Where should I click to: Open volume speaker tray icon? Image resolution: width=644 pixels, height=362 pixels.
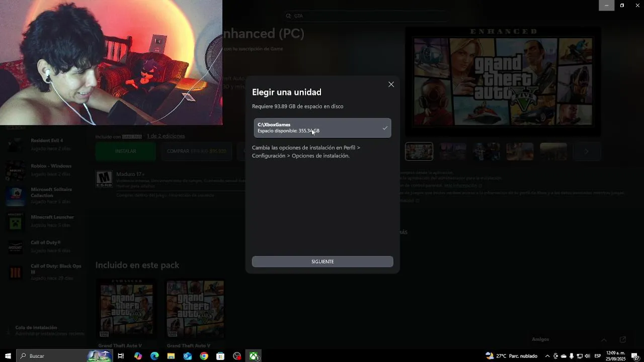coord(587,356)
